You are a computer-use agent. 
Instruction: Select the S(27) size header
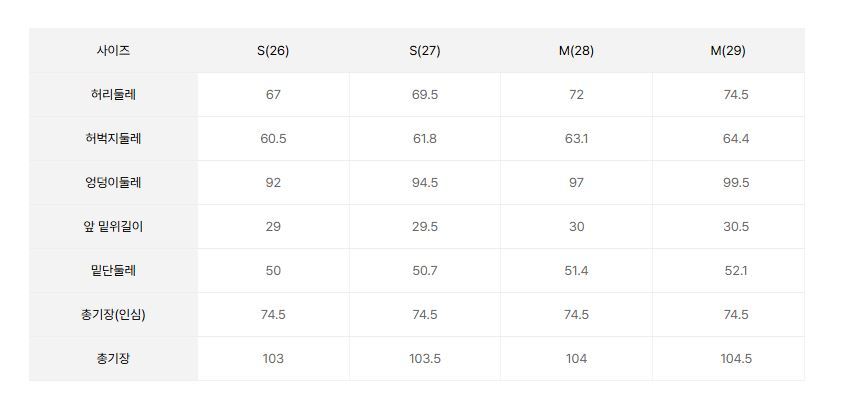pyautogui.click(x=425, y=51)
